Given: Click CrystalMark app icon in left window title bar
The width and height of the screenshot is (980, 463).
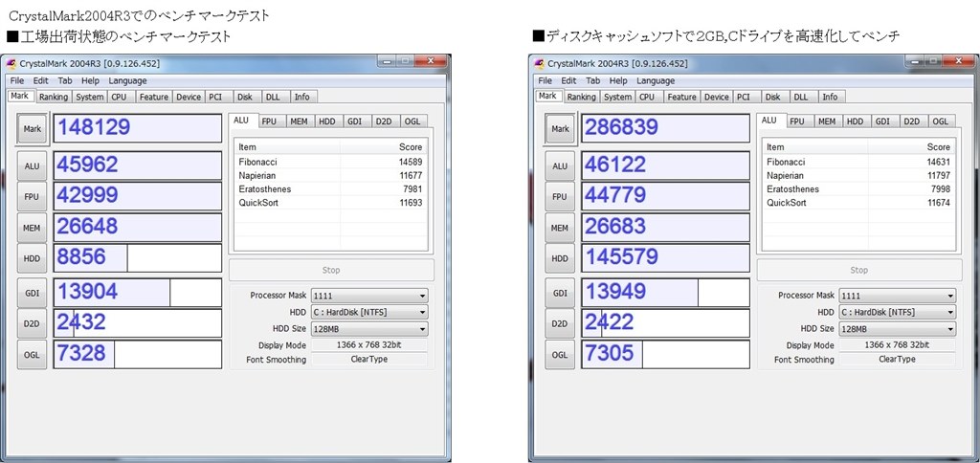Looking at the screenshot, I should (x=11, y=63).
